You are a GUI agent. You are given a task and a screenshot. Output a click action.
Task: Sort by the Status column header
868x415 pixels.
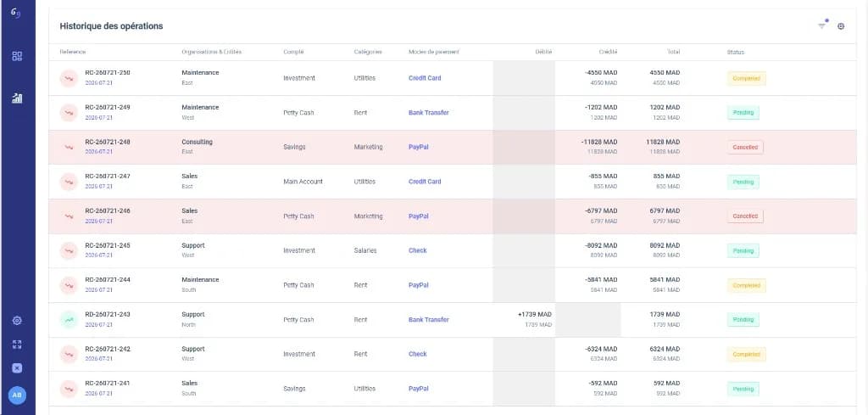pos(736,52)
